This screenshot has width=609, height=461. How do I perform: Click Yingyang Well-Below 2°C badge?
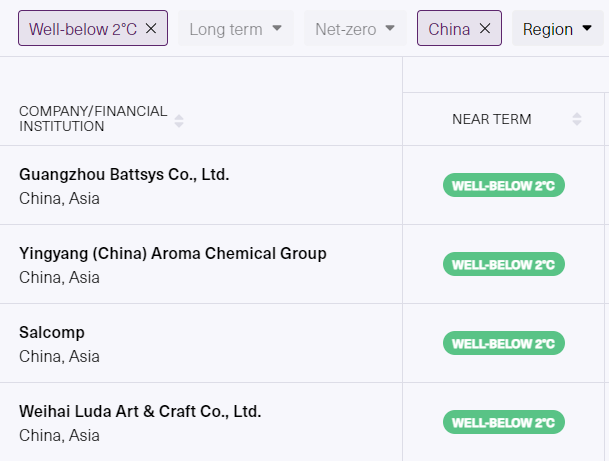click(503, 265)
